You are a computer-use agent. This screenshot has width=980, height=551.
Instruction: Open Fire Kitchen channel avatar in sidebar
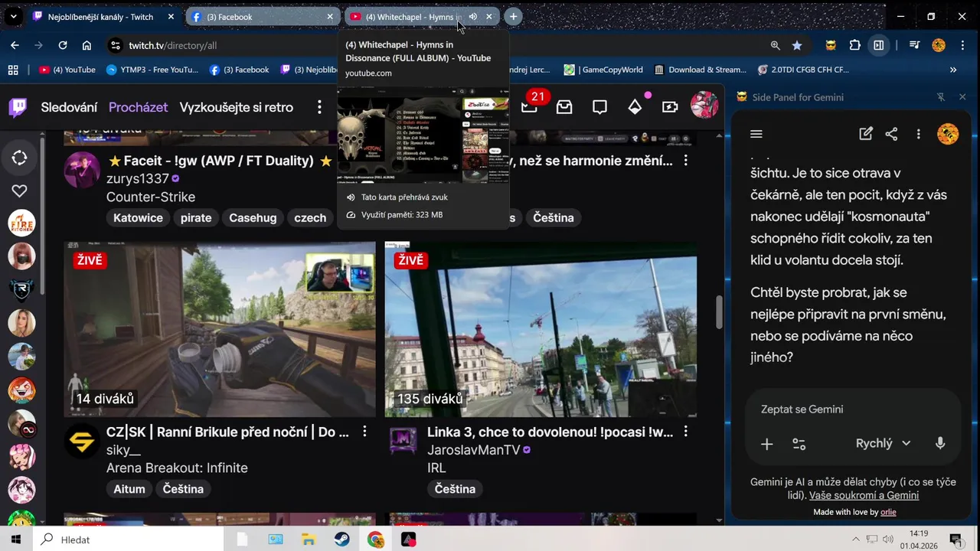(x=21, y=223)
